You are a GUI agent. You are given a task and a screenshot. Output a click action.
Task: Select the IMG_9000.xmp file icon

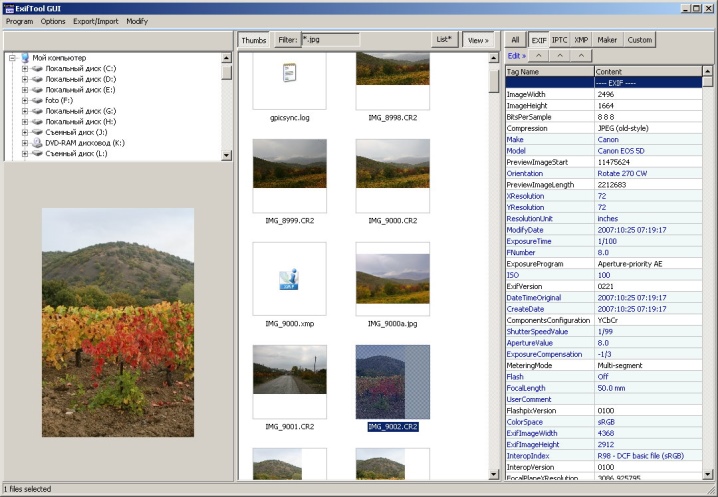click(x=289, y=279)
